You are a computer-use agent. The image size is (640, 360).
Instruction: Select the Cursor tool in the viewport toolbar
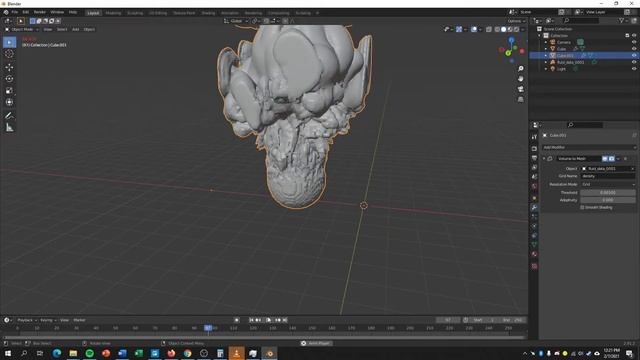click(9, 54)
